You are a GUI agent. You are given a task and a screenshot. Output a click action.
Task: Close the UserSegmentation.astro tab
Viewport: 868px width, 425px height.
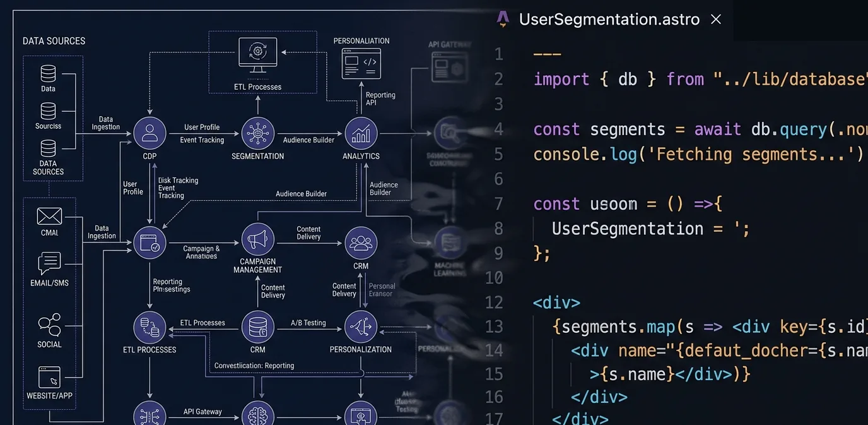[716, 20]
